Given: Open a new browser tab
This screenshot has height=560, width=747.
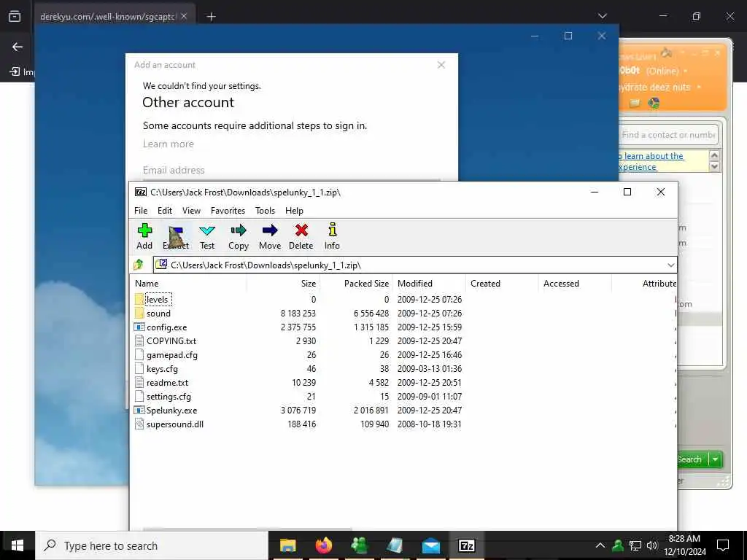Looking at the screenshot, I should click(211, 17).
